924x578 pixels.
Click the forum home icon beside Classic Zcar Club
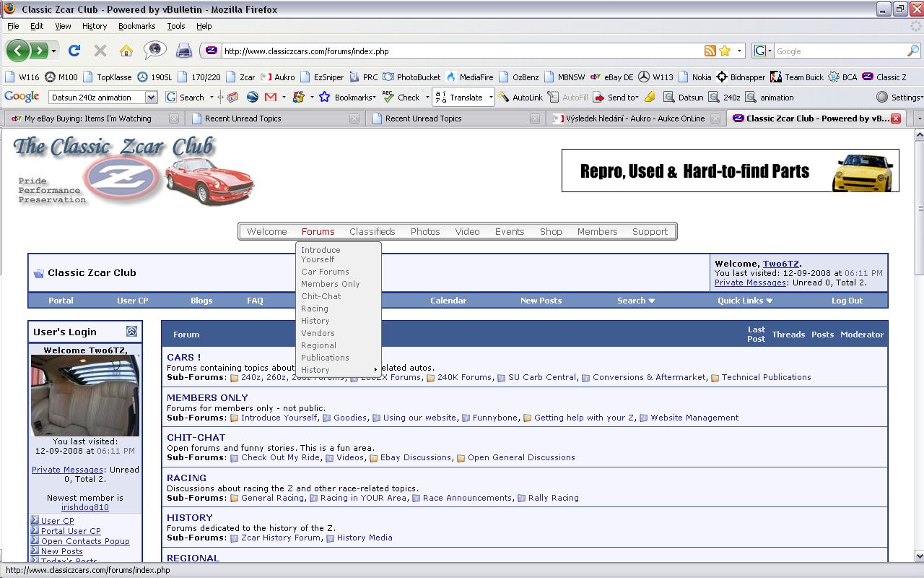coord(39,273)
